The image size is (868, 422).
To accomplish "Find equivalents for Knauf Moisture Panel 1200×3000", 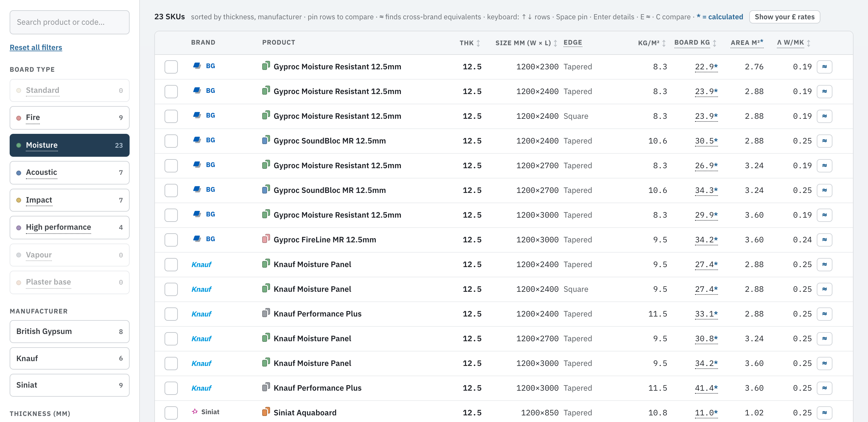I will click(x=824, y=363).
